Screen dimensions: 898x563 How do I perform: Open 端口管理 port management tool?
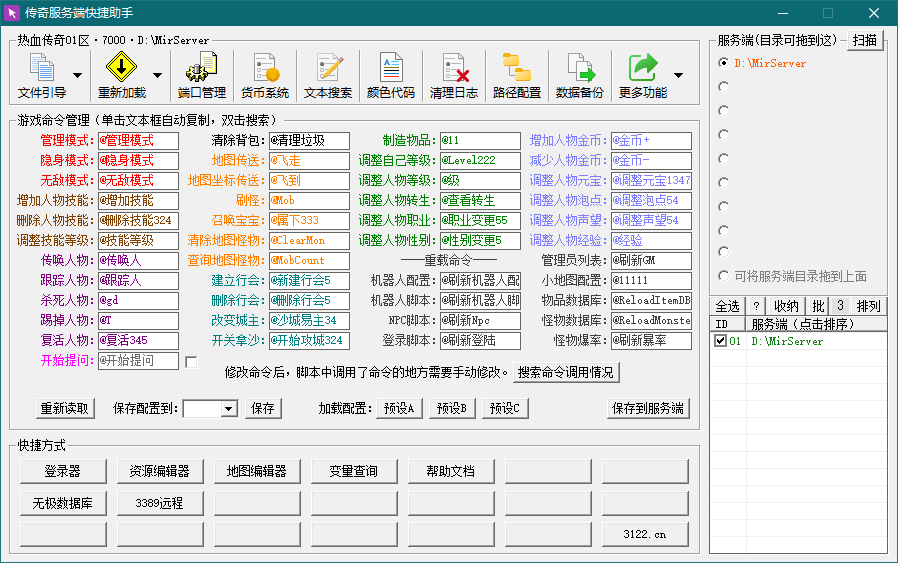[201, 76]
